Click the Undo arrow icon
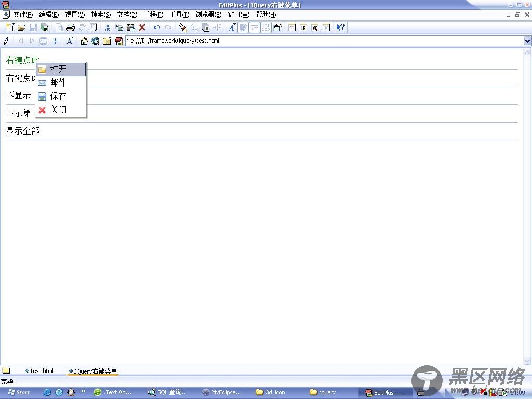Viewport: 532px width, 399px height. pos(157,28)
